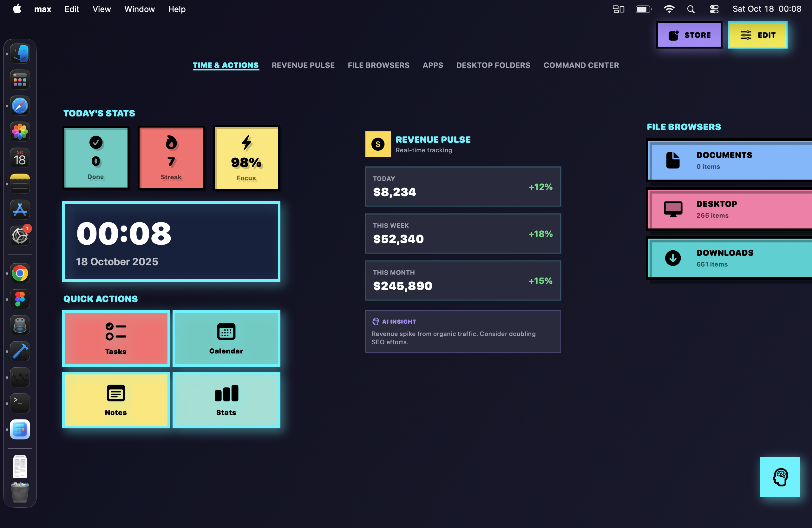The height and width of the screenshot is (528, 812).
Task: Open the Command Center tab
Action: tap(581, 65)
